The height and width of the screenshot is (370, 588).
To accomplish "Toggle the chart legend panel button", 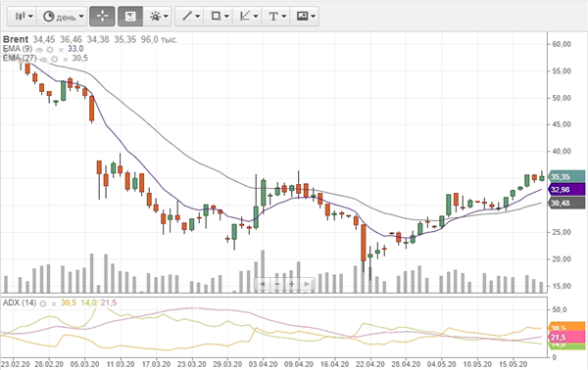I will [130, 16].
